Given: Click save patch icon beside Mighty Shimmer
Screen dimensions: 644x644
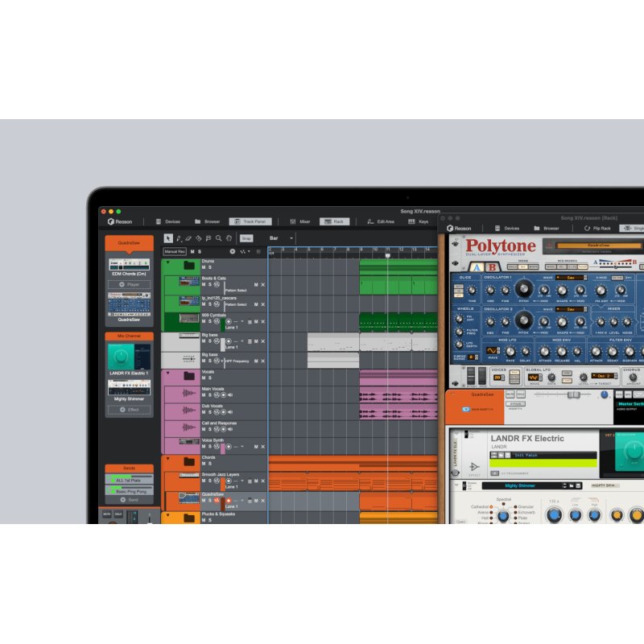Looking at the screenshot, I should click(578, 486).
